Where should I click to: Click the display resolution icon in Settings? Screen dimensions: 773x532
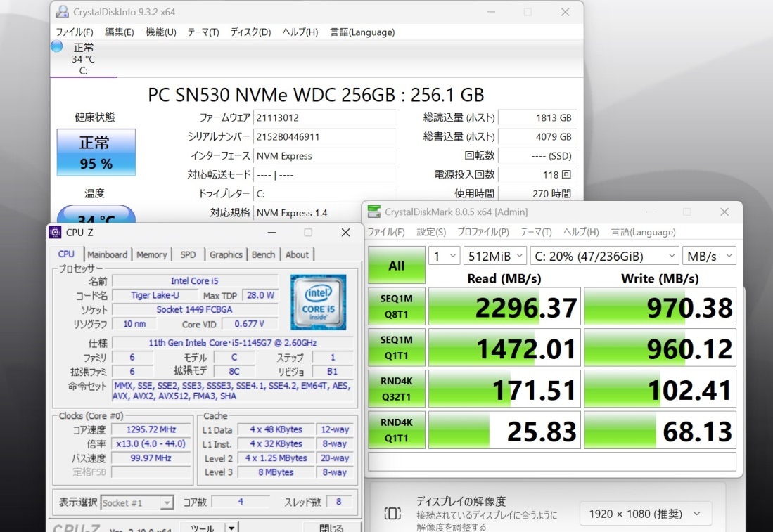392,514
